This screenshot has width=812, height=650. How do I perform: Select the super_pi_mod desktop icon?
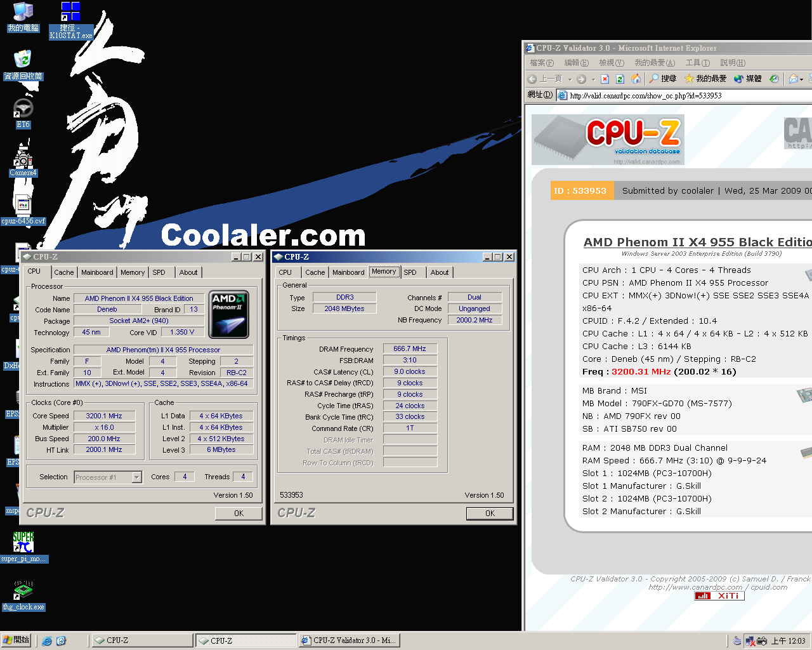click(23, 547)
